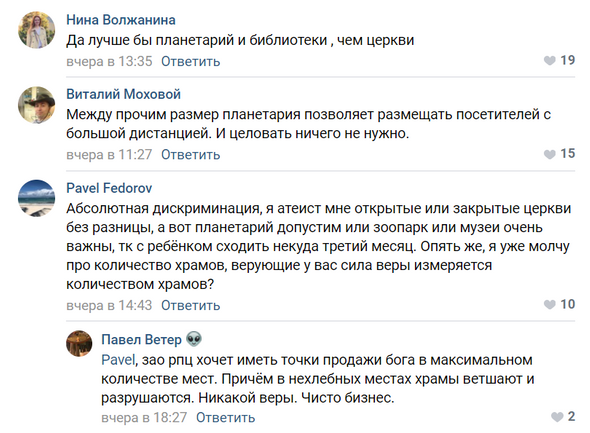Open Нина Волжанина's profile name link

[121, 20]
